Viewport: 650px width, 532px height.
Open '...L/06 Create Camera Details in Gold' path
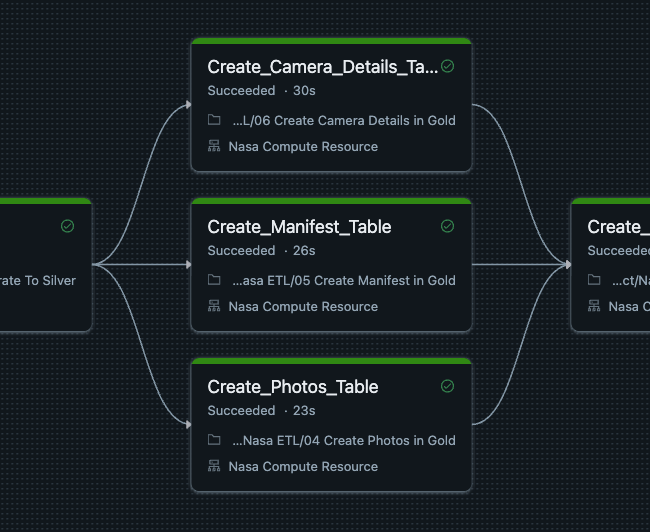click(344, 120)
